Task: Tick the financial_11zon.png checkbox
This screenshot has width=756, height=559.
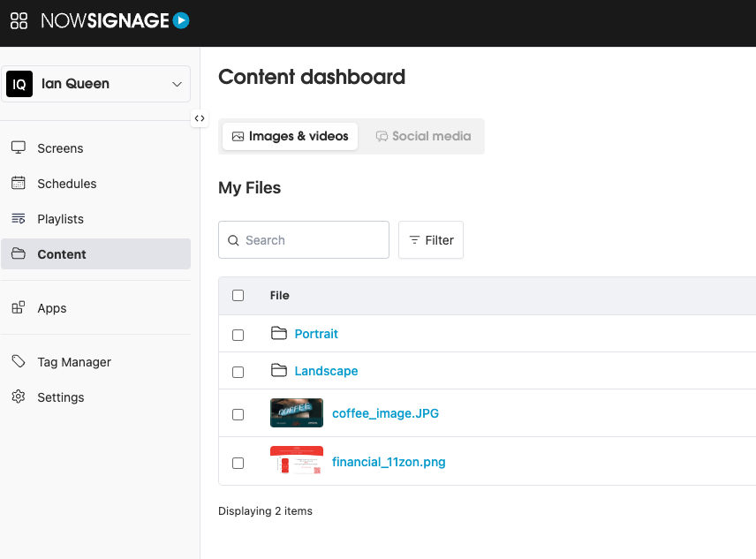Action: point(238,463)
